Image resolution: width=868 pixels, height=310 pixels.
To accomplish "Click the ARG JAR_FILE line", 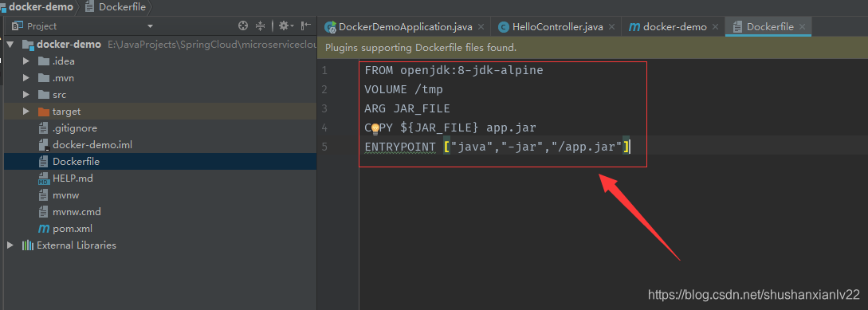I will [x=407, y=108].
